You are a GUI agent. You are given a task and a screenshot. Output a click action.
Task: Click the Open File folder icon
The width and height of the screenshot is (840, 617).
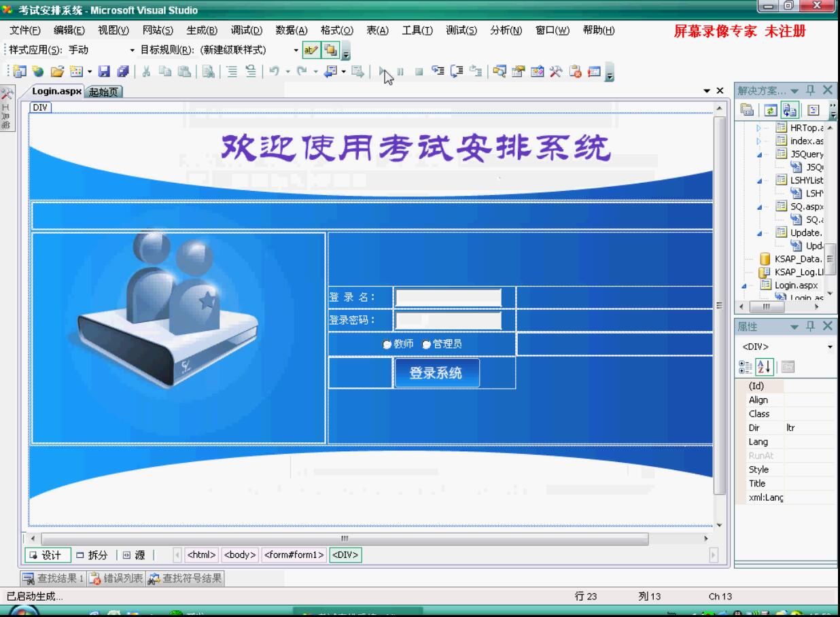point(57,71)
